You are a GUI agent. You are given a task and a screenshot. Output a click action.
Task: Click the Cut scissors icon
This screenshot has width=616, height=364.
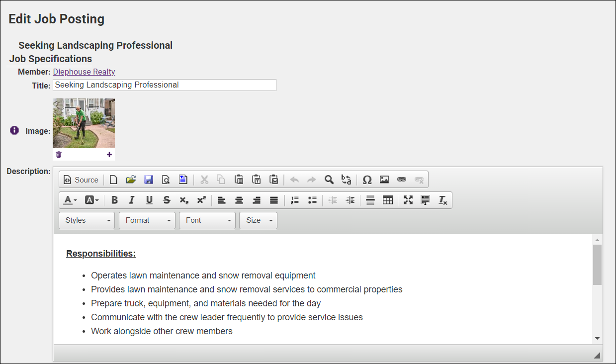[x=204, y=180]
